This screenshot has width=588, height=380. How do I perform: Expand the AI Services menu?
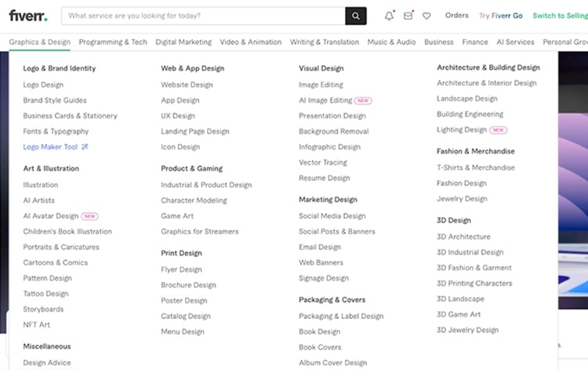click(515, 42)
